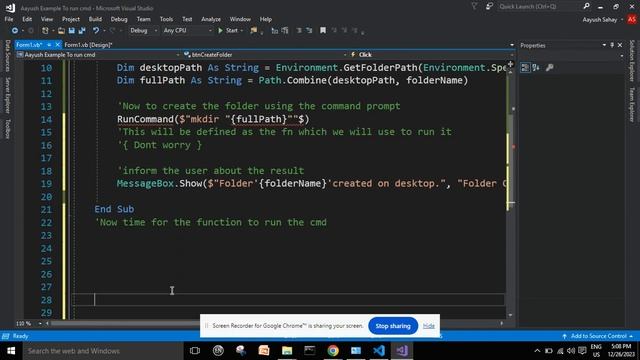Open Visual Studio Code from the taskbar
The height and width of the screenshot is (360, 640).
click(379, 351)
